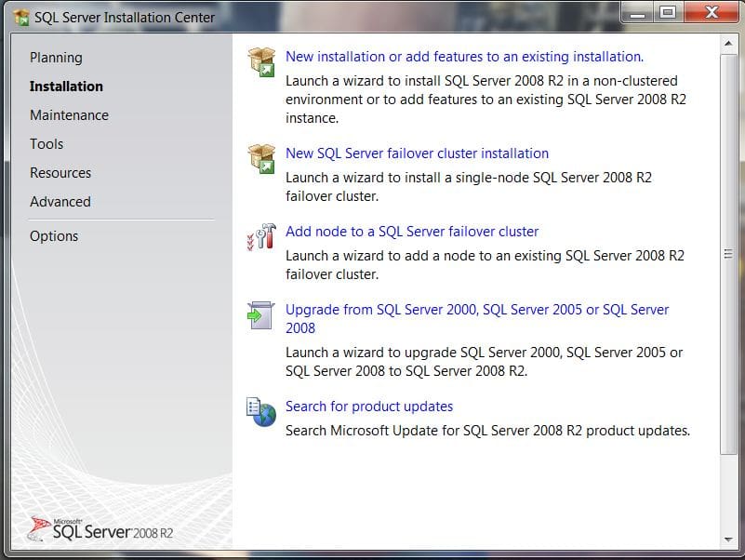Close the SQL Server Installation Center window
Viewport: 745px width, 560px height.
[712, 12]
